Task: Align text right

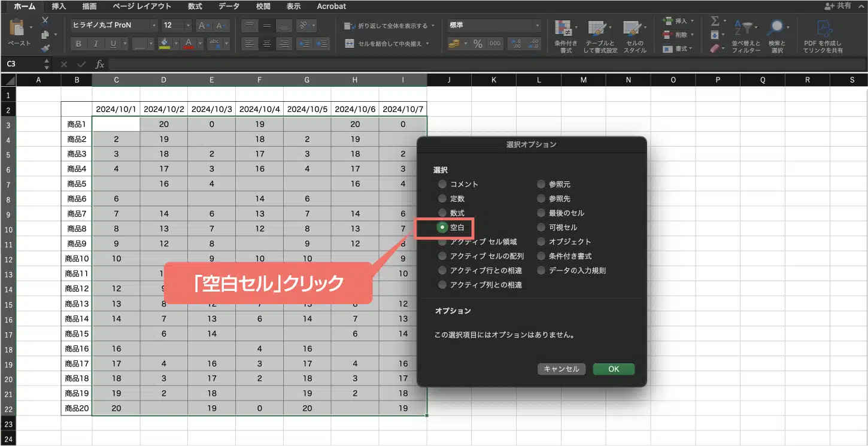Action: [285, 44]
